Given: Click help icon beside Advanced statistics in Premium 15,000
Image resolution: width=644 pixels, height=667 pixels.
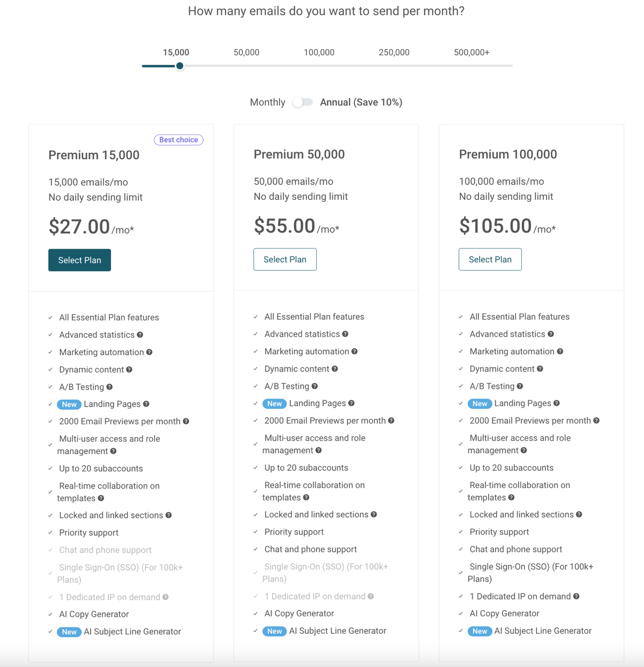Looking at the screenshot, I should (140, 335).
